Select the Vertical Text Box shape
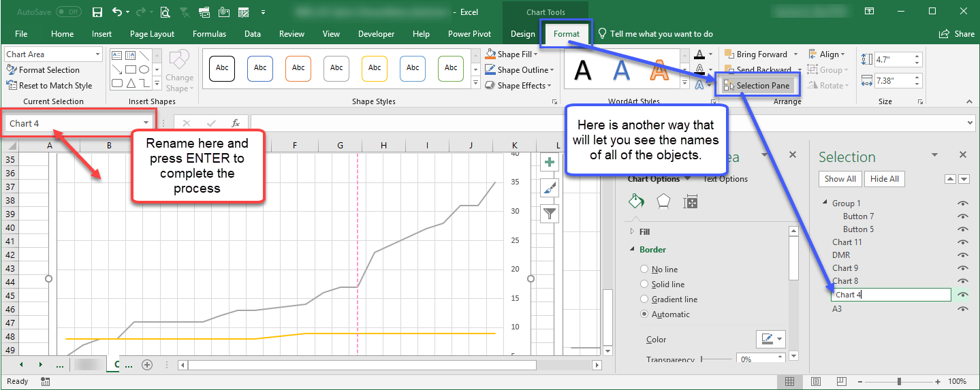The image size is (980, 390). tap(130, 56)
